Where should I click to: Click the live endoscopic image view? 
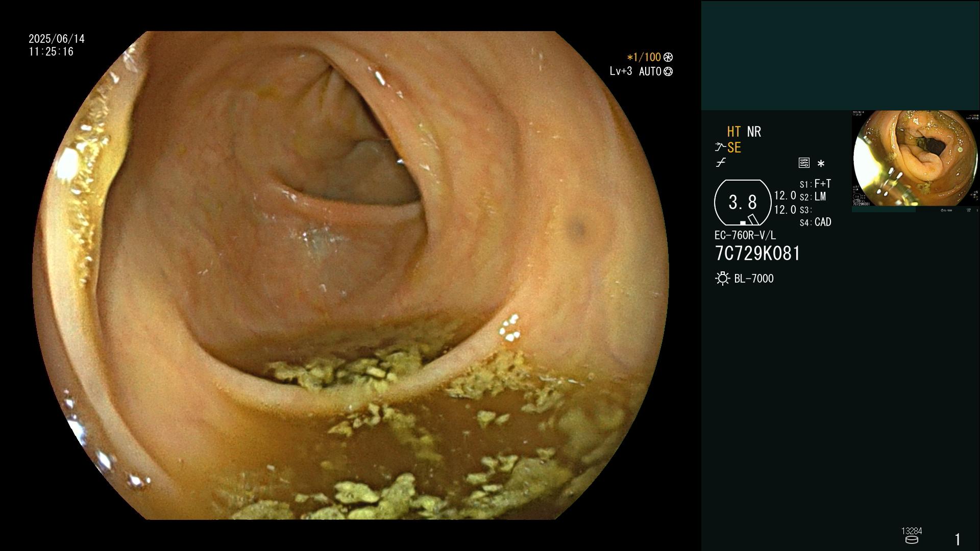(351, 275)
